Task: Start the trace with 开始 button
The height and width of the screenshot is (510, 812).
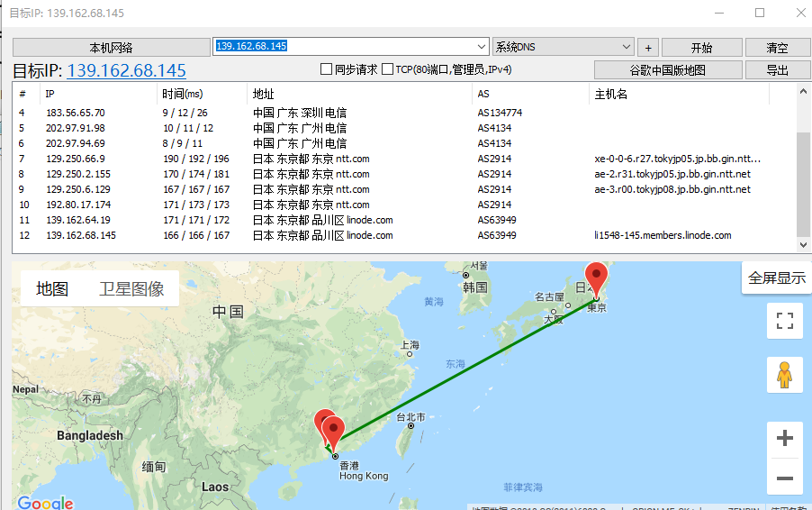Action: [x=701, y=48]
